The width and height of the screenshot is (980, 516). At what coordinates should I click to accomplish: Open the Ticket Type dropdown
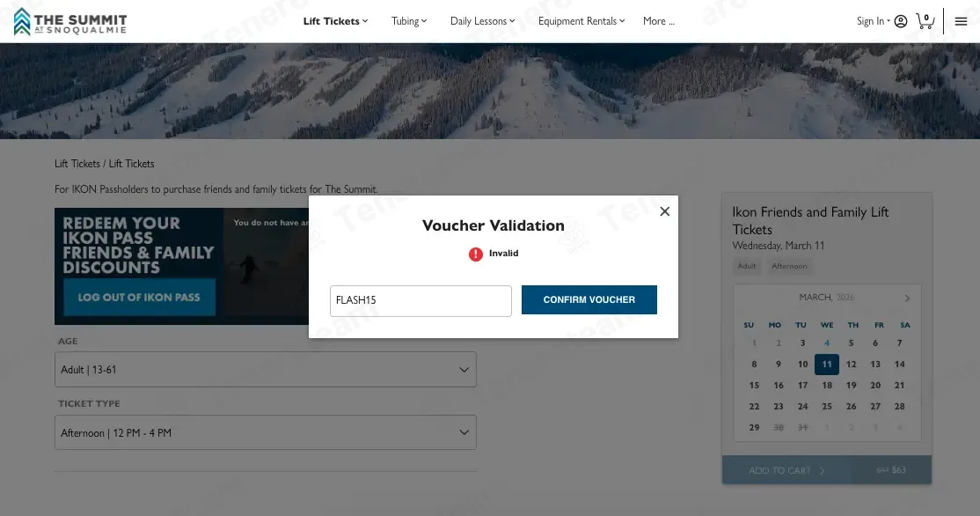(x=266, y=432)
